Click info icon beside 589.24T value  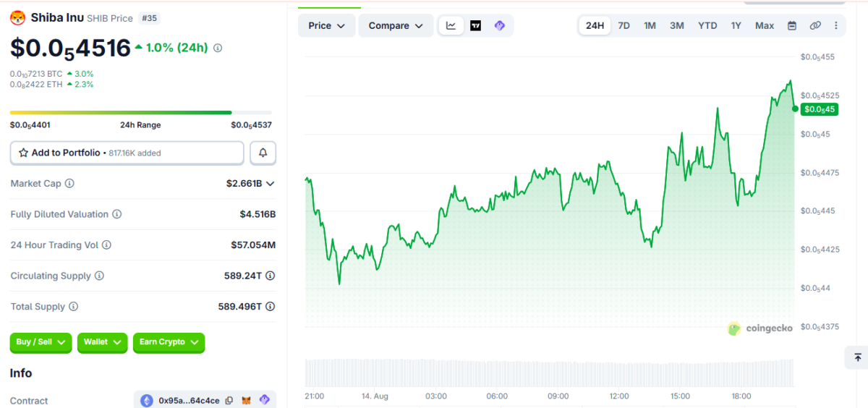[x=271, y=276]
